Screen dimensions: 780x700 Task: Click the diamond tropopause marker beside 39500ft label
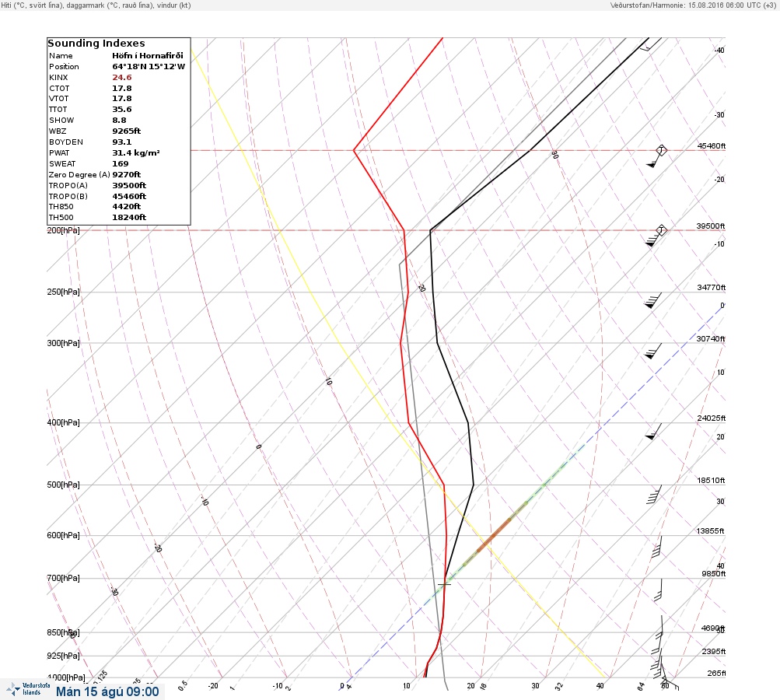click(661, 230)
